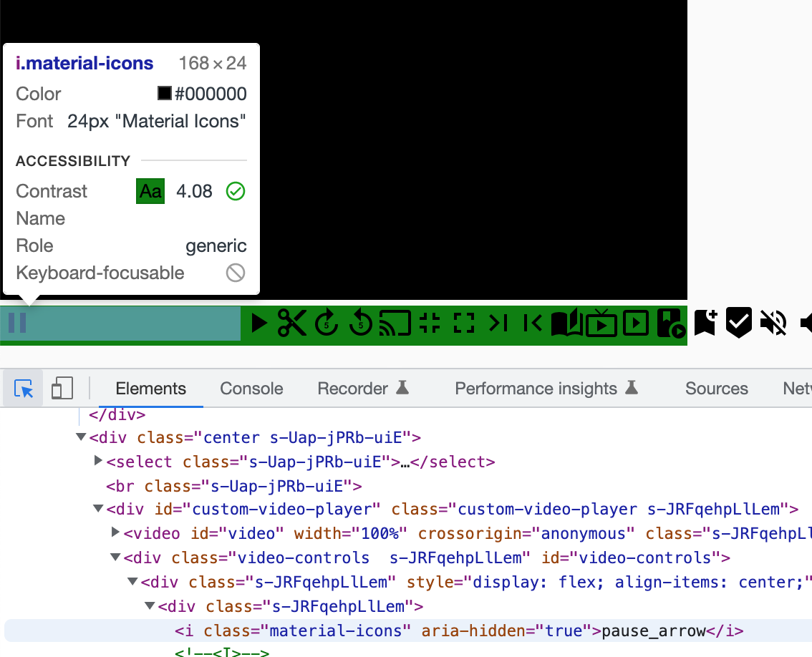Select the Recorder tab
812x657 pixels.
tap(354, 388)
